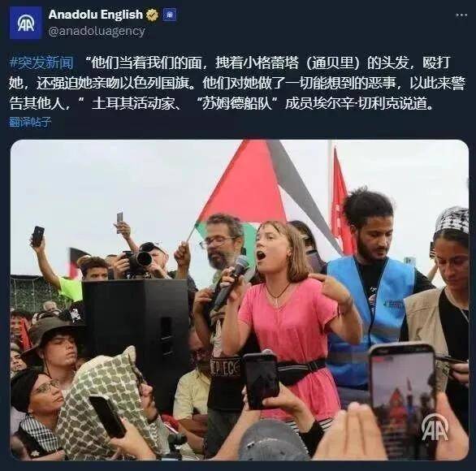Click the camera lens pointed at viewer
Viewport: 476px width, 471px height.
144,258
